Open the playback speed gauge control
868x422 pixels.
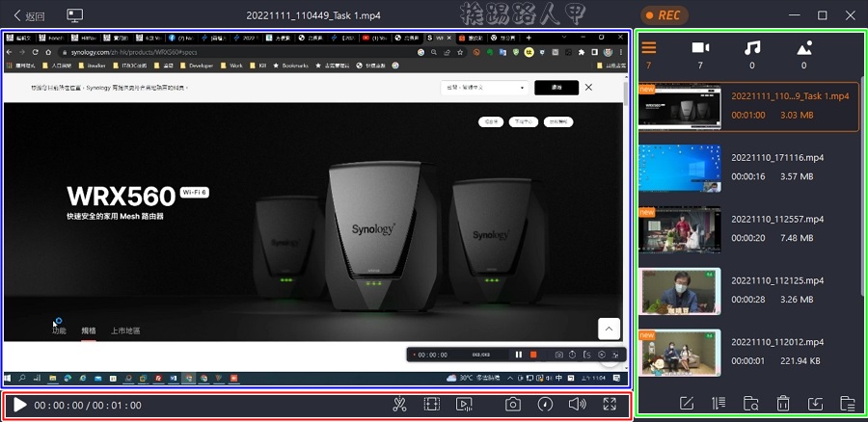tap(545, 405)
